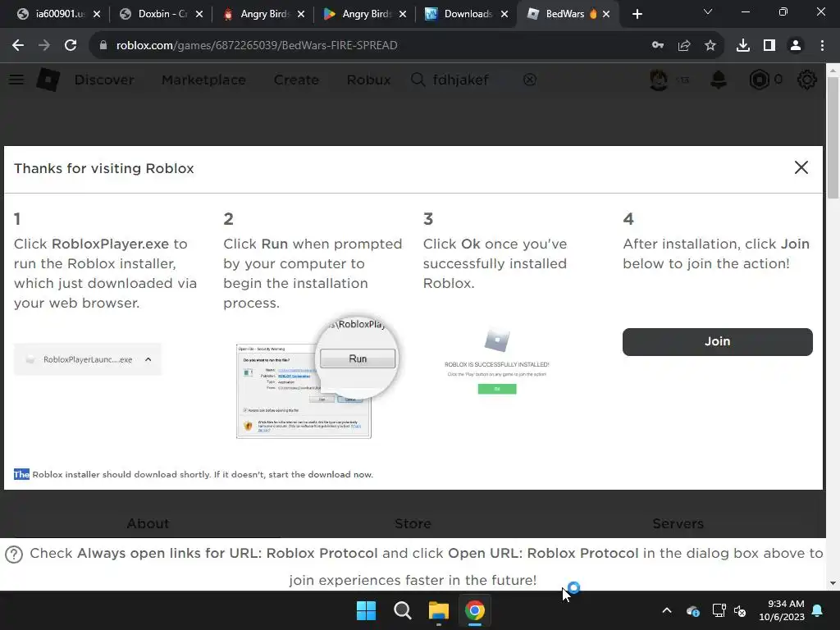Viewport: 840px width, 630px height.
Task: Click the browser back arrow
Action: (18, 46)
